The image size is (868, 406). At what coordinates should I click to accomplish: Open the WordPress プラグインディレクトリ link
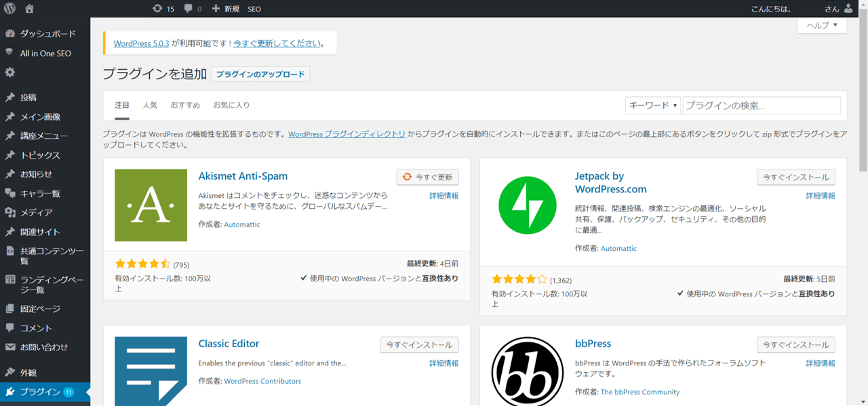[x=347, y=134]
